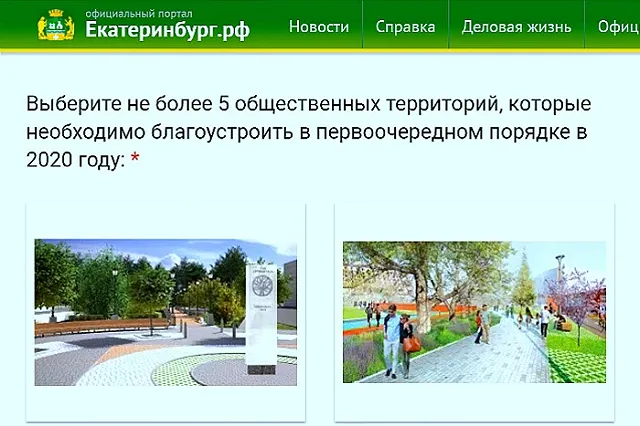
Task: Open the Деловая жизнь menu item
Action: [516, 27]
